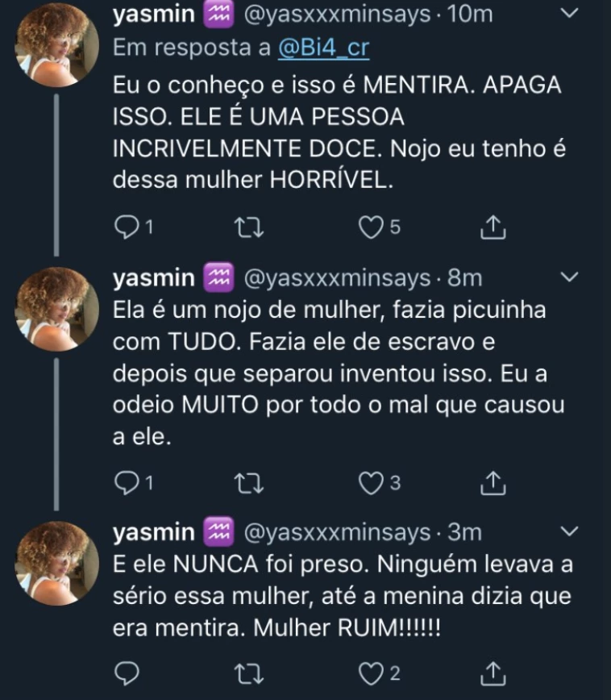Open the dropdown arrow on the 3m tweet
611x700 pixels.
click(568, 531)
